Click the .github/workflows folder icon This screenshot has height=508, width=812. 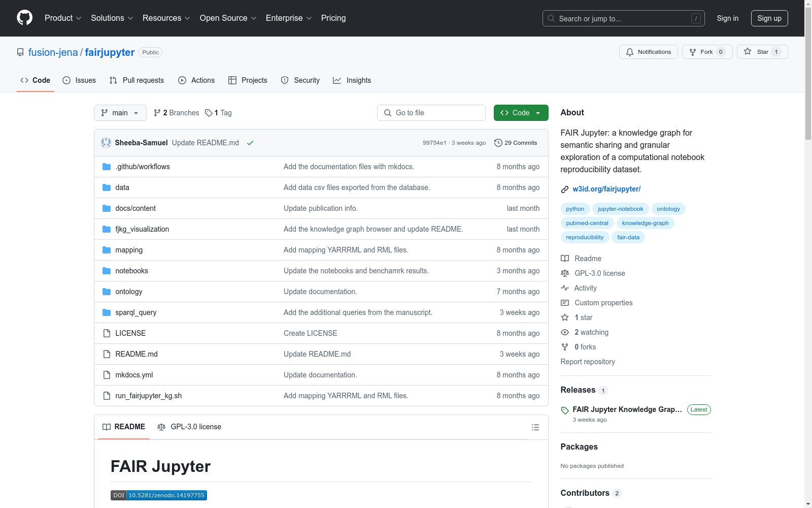[107, 167]
